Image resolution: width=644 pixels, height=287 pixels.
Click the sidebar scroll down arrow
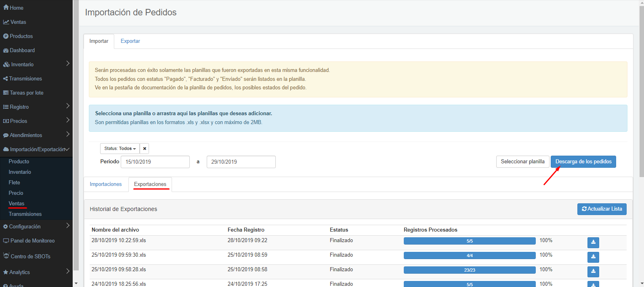click(x=76, y=284)
